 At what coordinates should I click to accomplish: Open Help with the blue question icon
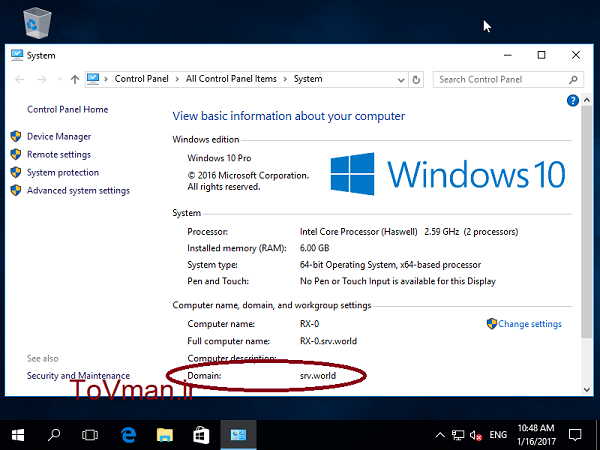tap(572, 101)
